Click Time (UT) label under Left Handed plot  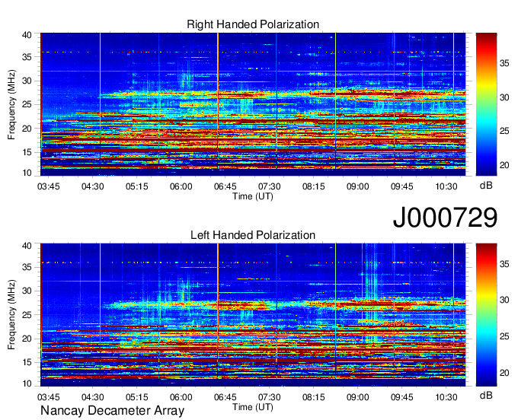click(x=253, y=407)
